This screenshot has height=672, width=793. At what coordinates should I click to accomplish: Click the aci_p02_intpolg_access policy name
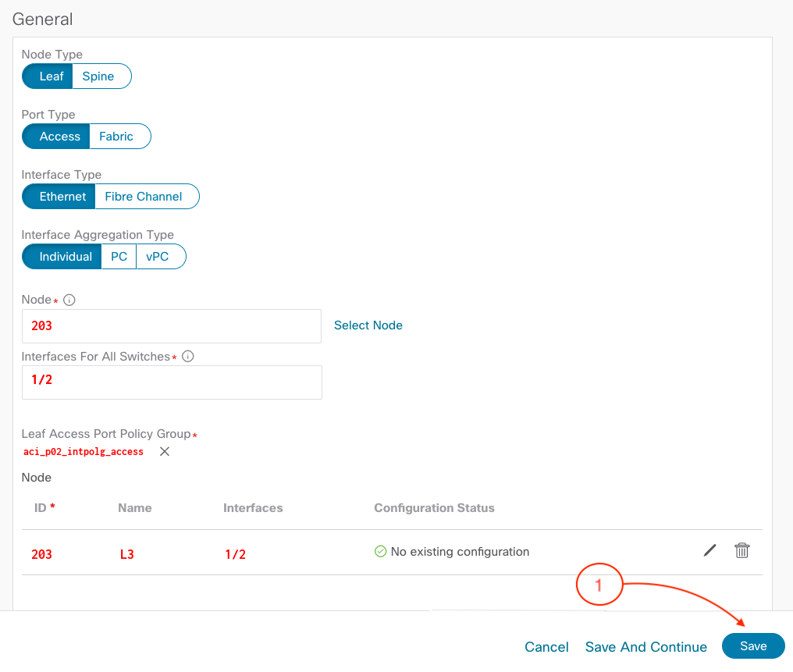pyautogui.click(x=84, y=452)
